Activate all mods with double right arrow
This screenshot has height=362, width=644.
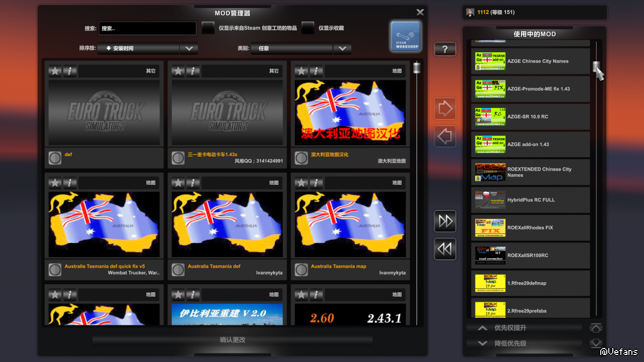coord(445,221)
